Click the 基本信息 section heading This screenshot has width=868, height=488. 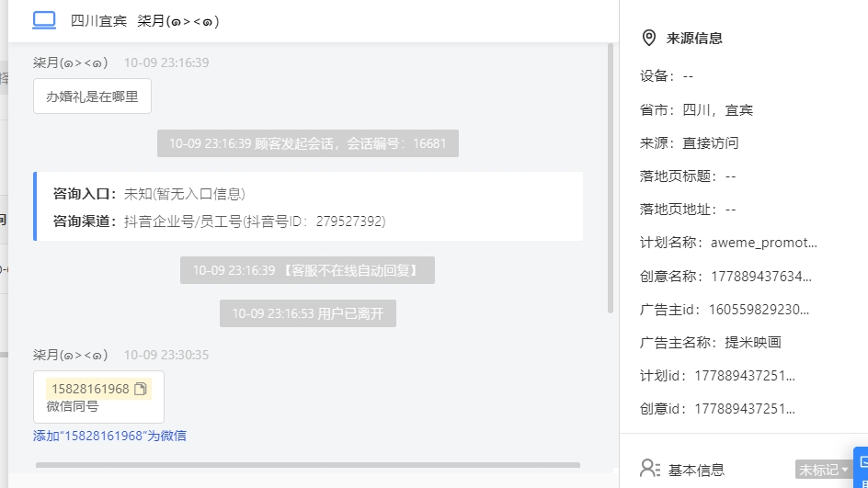pyautogui.click(x=696, y=470)
